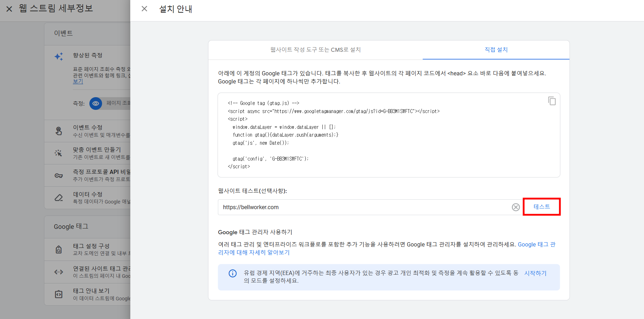The width and height of the screenshot is (644, 319).
Task: Click the sparkle icon beside 향상된 측정
Action: 59,56
